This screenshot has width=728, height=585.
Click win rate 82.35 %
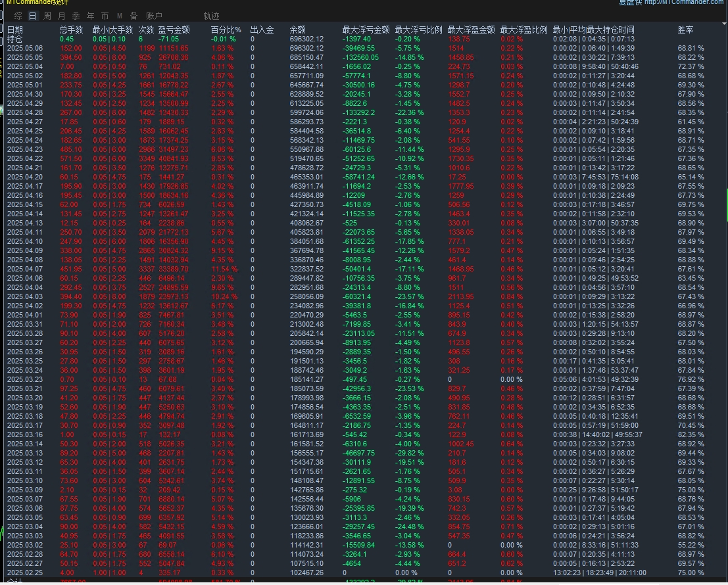tap(691, 434)
